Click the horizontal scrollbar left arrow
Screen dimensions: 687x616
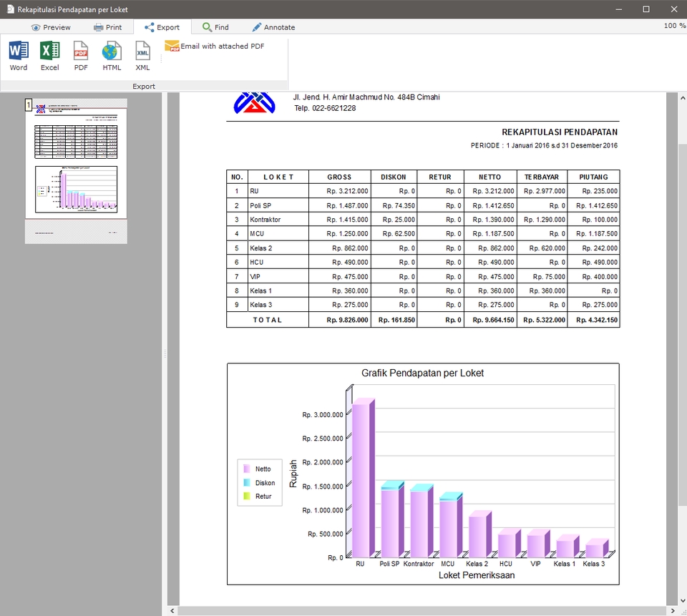[x=172, y=611]
